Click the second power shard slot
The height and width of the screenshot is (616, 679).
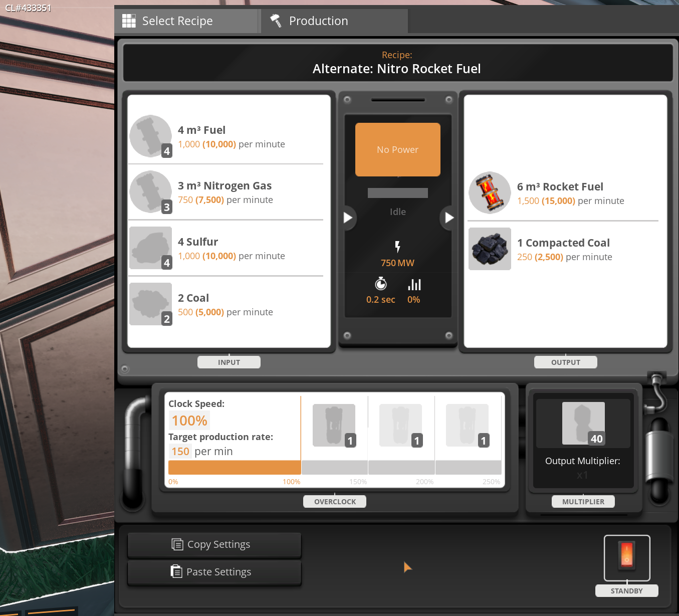pyautogui.click(x=401, y=426)
